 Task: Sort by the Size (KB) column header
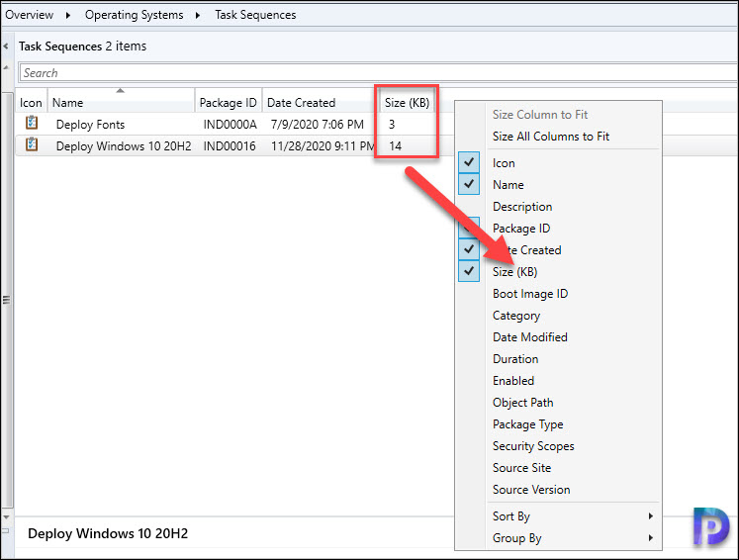pyautogui.click(x=407, y=102)
